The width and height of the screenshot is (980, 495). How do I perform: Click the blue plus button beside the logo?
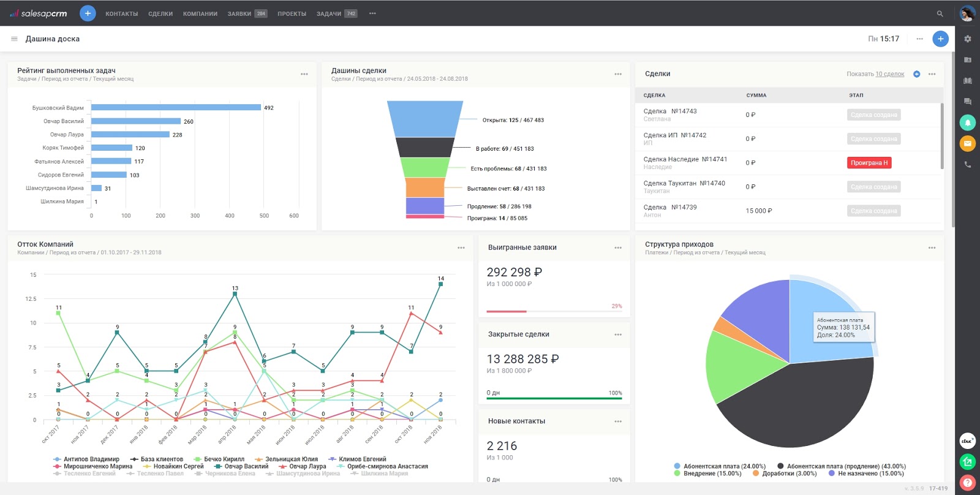(88, 13)
